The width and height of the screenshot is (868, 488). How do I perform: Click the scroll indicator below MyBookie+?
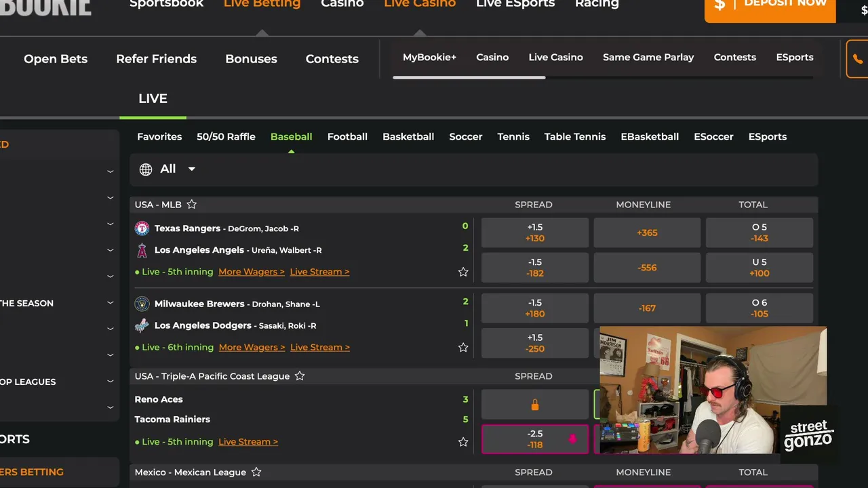469,77
